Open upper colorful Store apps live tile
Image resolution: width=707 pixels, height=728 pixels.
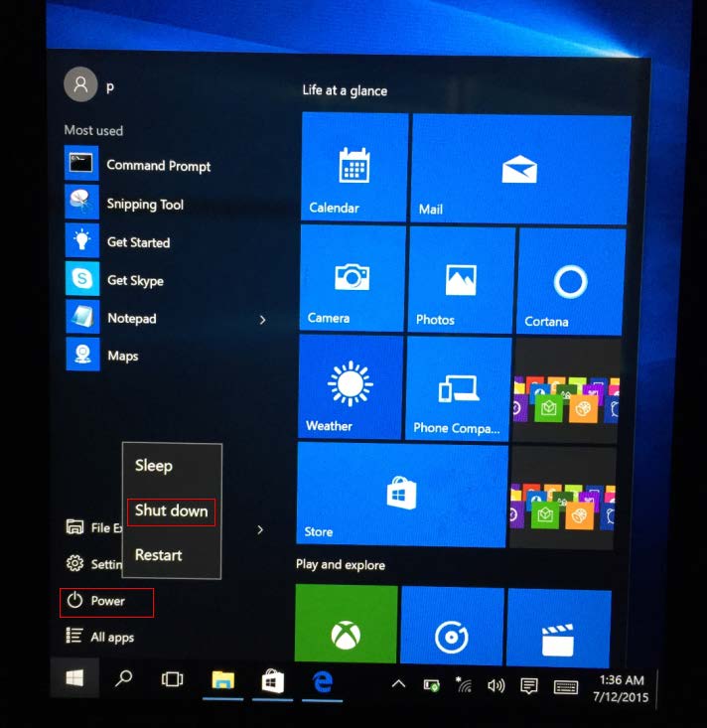pyautogui.click(x=566, y=390)
